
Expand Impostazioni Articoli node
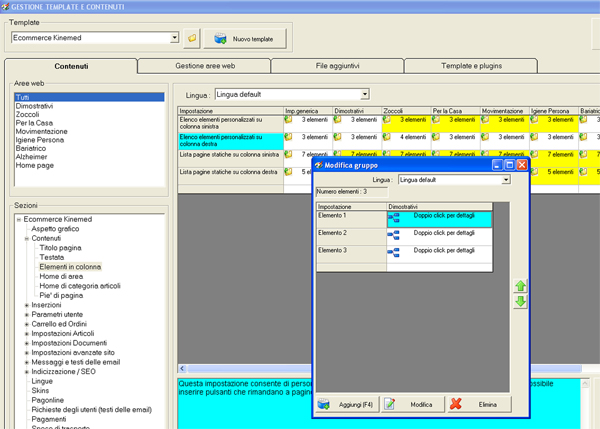coord(27,334)
